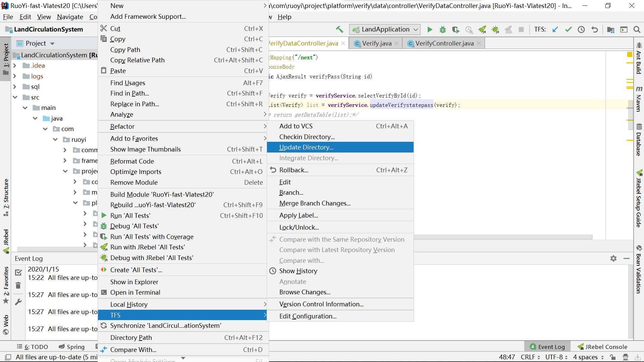Image resolution: width=644 pixels, height=362 pixels.
Task: Expand the sql folder
Action: tap(14, 86)
